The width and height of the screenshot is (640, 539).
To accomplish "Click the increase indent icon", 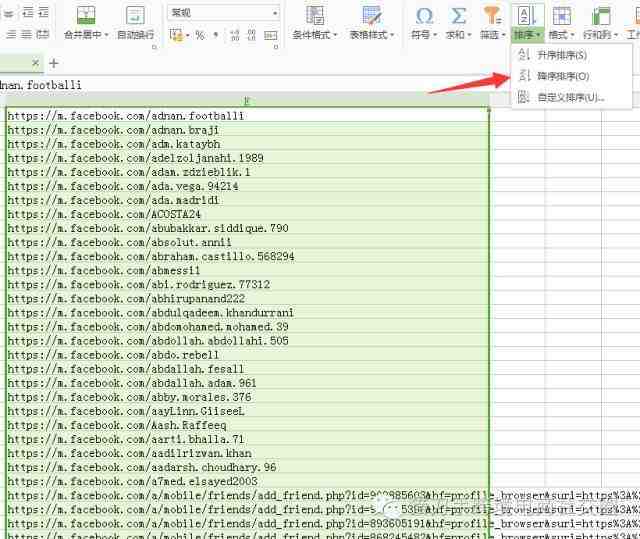I will [43, 13].
